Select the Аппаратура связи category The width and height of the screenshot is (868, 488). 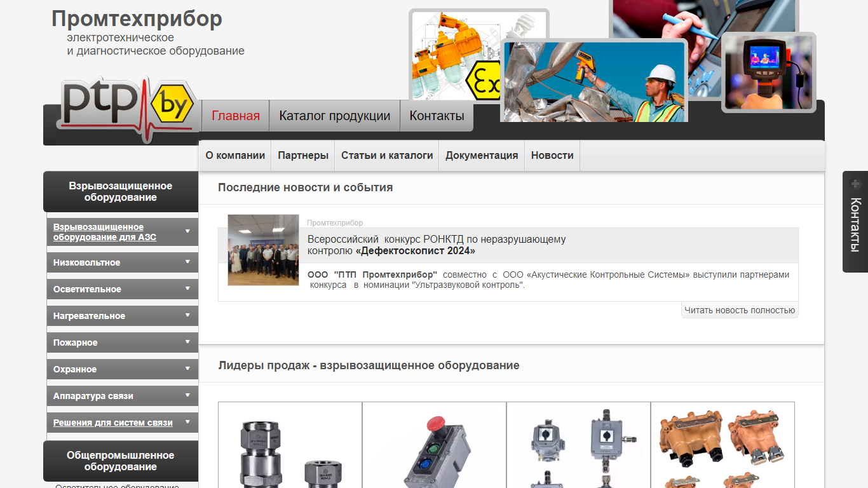tap(93, 396)
